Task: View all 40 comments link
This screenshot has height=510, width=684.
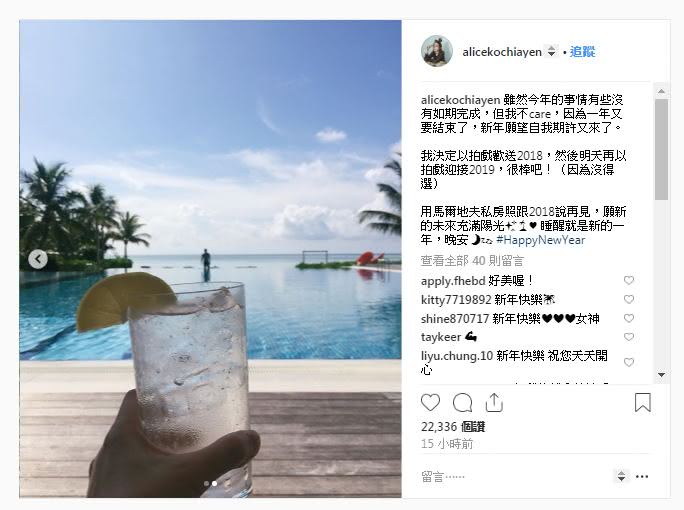Action: 472,261
